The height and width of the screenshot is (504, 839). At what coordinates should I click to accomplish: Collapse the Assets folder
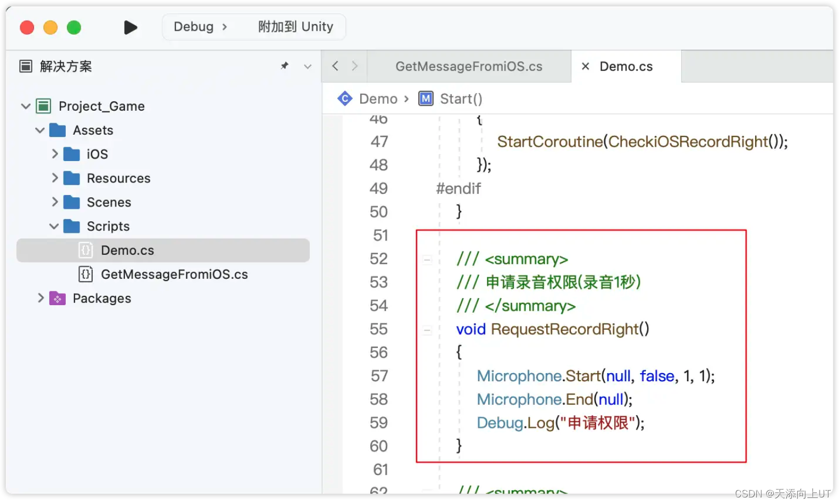40,130
